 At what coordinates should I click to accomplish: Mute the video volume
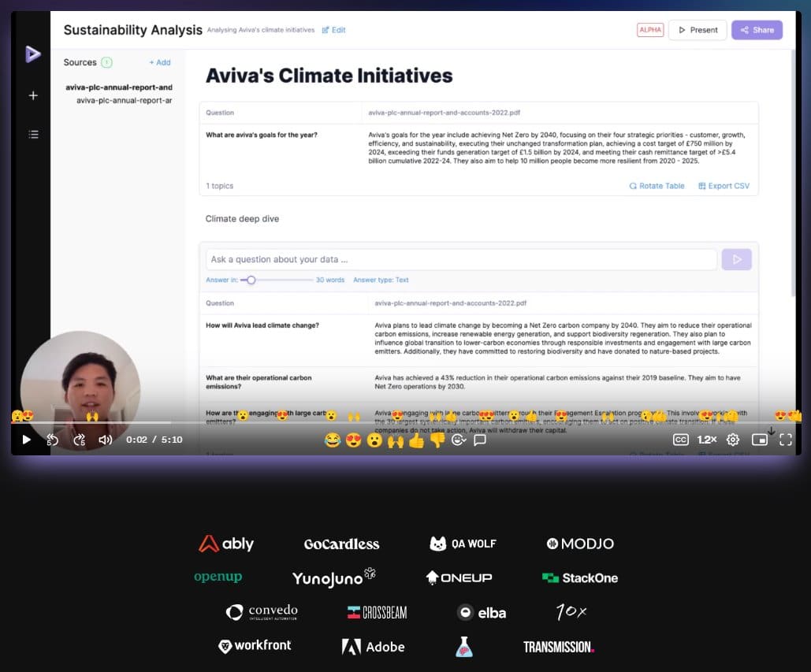pyautogui.click(x=105, y=440)
